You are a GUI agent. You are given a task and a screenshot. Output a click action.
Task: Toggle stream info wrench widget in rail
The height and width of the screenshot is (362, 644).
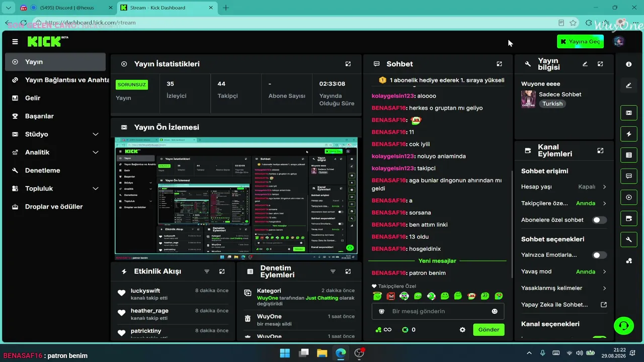point(629,240)
